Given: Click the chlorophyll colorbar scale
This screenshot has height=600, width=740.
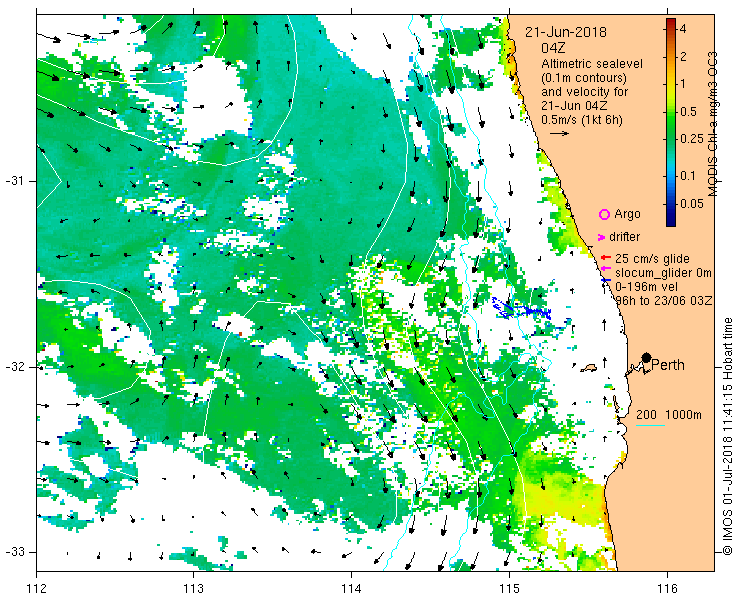Looking at the screenshot, I should pos(671,122).
